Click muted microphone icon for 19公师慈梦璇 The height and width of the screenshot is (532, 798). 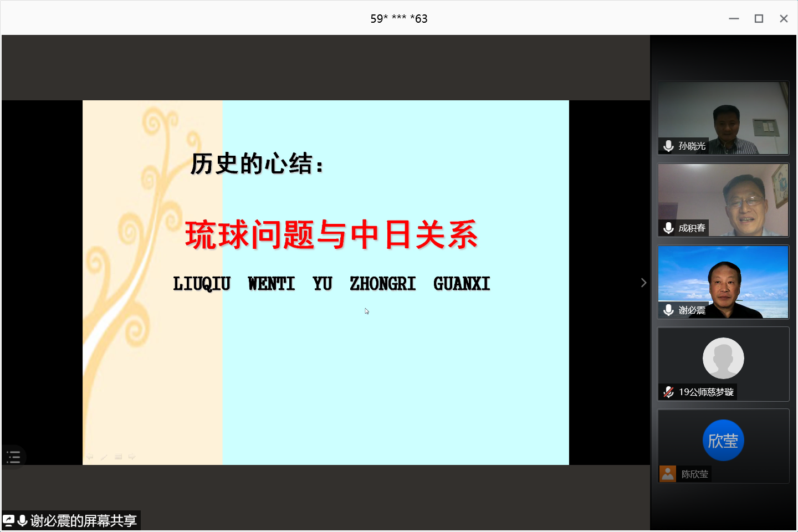tap(669, 392)
